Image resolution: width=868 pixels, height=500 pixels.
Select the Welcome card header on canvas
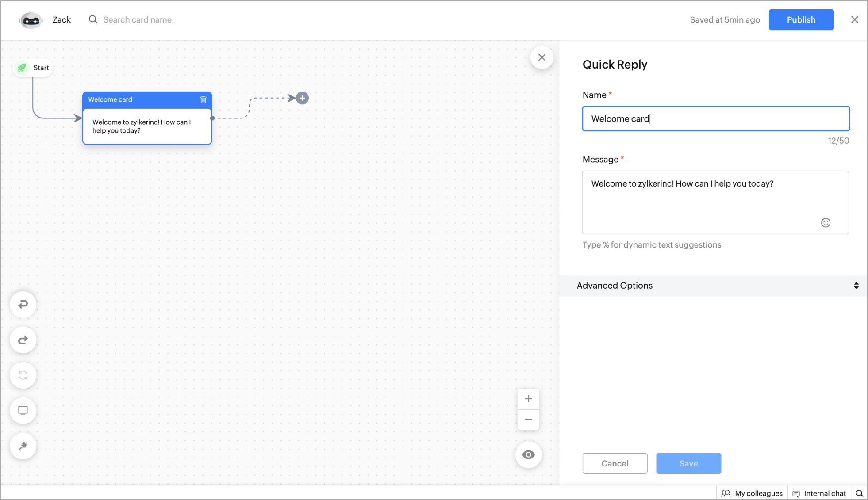(147, 100)
